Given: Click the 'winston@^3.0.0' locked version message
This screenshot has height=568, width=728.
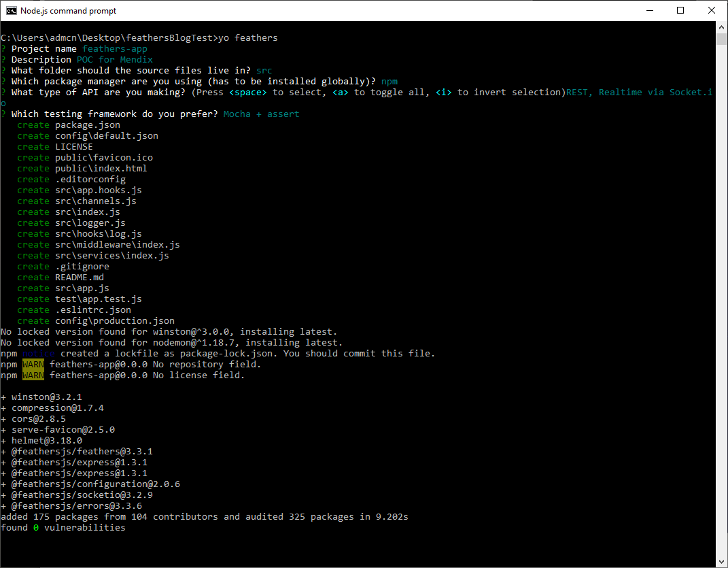Looking at the screenshot, I should coord(169,332).
